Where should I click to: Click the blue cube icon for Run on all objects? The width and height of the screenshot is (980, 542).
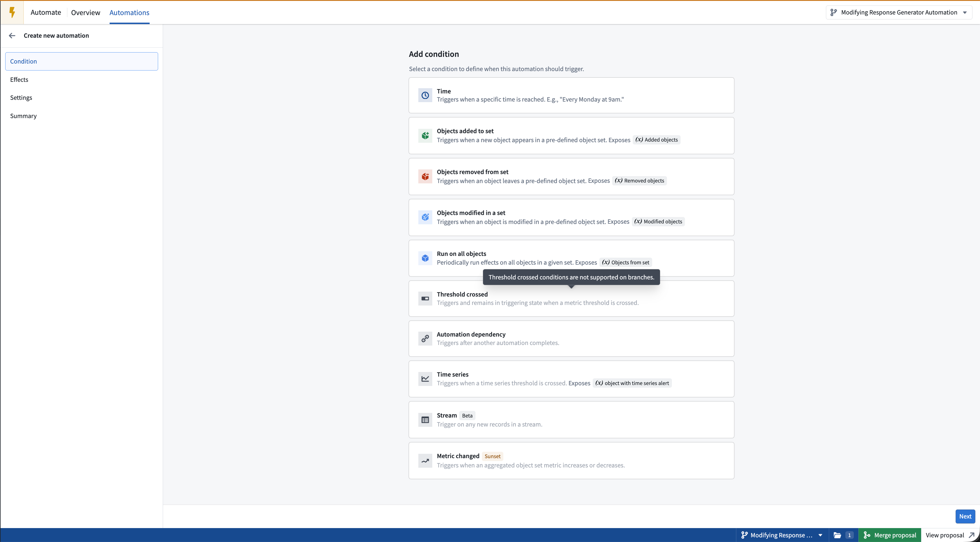[x=425, y=258]
